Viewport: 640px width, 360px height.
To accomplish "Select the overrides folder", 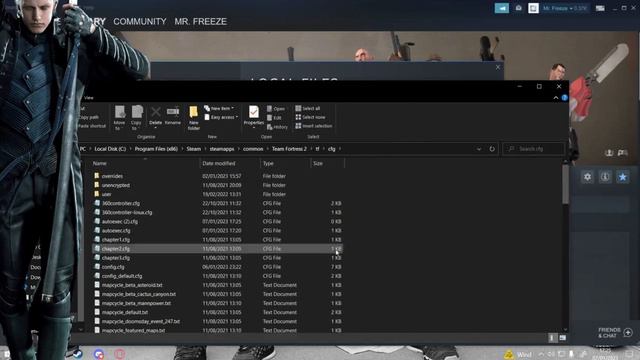I will 112,176.
